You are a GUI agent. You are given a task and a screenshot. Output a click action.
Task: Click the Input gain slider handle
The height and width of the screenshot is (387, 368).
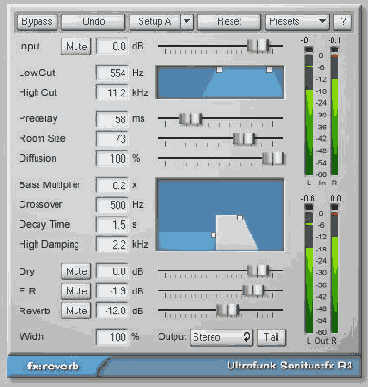pyautogui.click(x=258, y=45)
